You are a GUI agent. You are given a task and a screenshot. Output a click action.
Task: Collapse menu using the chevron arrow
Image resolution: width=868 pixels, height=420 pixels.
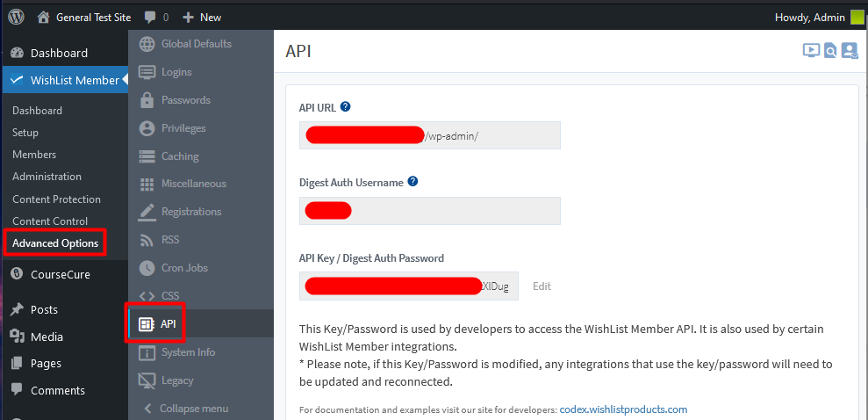[x=147, y=409]
